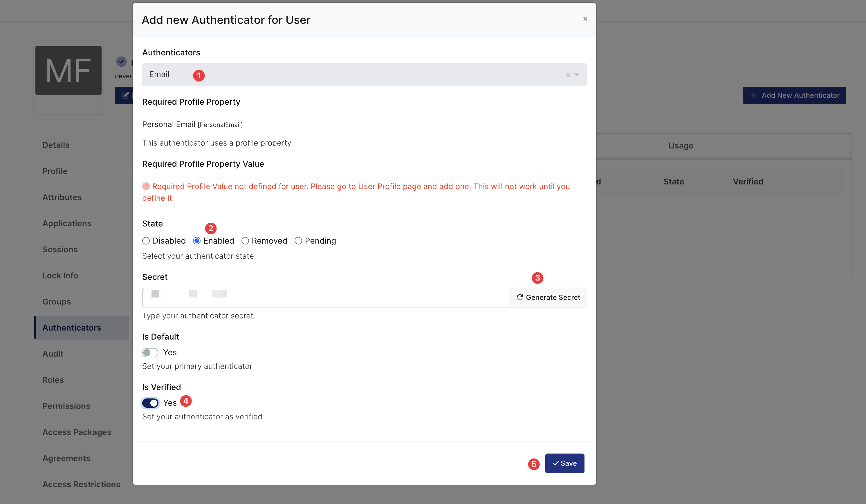Click the MF avatar thumbnail
This screenshot has width=866, height=504.
68,70
